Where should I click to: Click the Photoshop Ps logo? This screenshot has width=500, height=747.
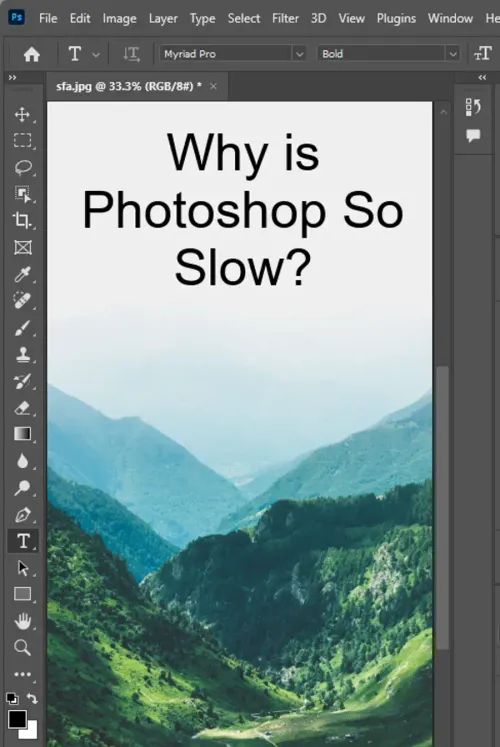pos(17,18)
